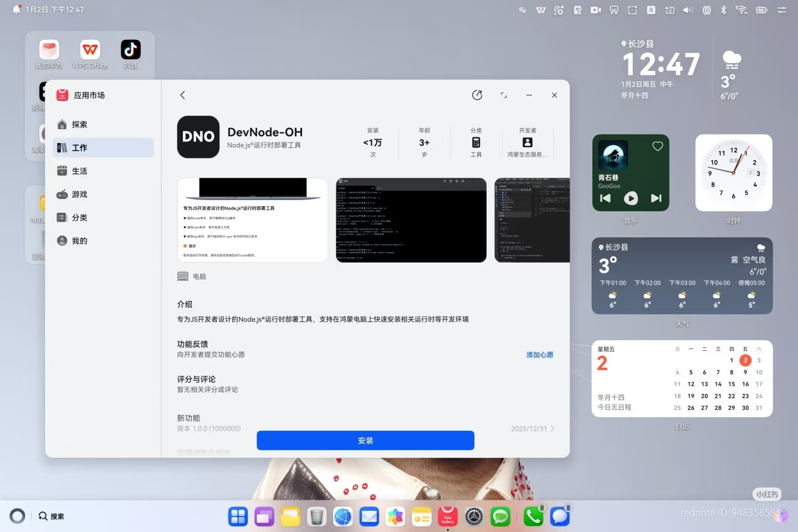The image size is (798, 532).
Task: Start screen recording from the status bar
Action: [x=596, y=10]
